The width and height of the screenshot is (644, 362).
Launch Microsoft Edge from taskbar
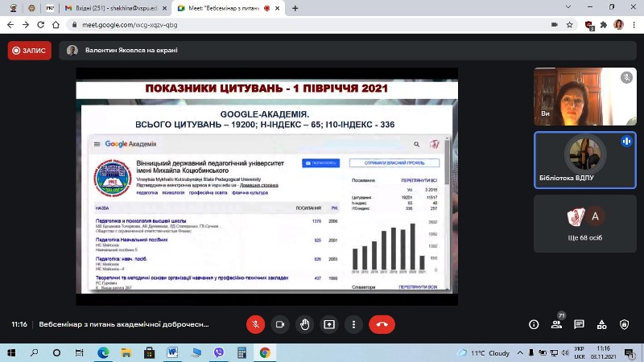[x=103, y=352]
